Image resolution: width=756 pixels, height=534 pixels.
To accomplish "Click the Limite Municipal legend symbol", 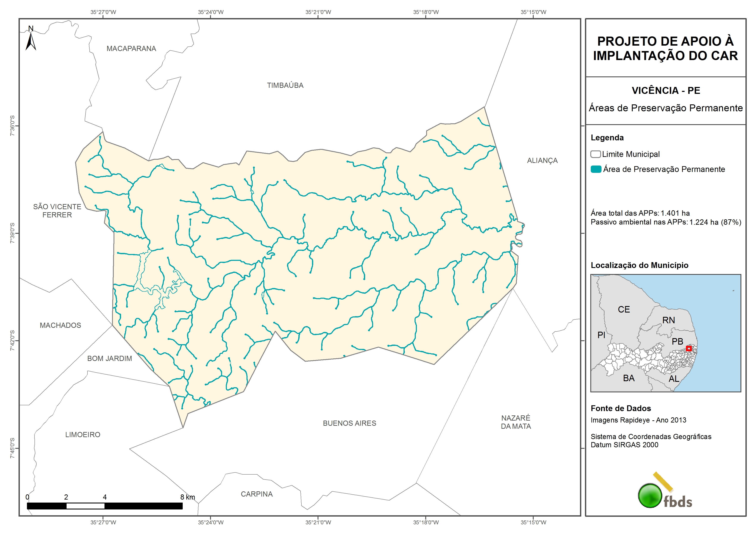I will coord(595,154).
